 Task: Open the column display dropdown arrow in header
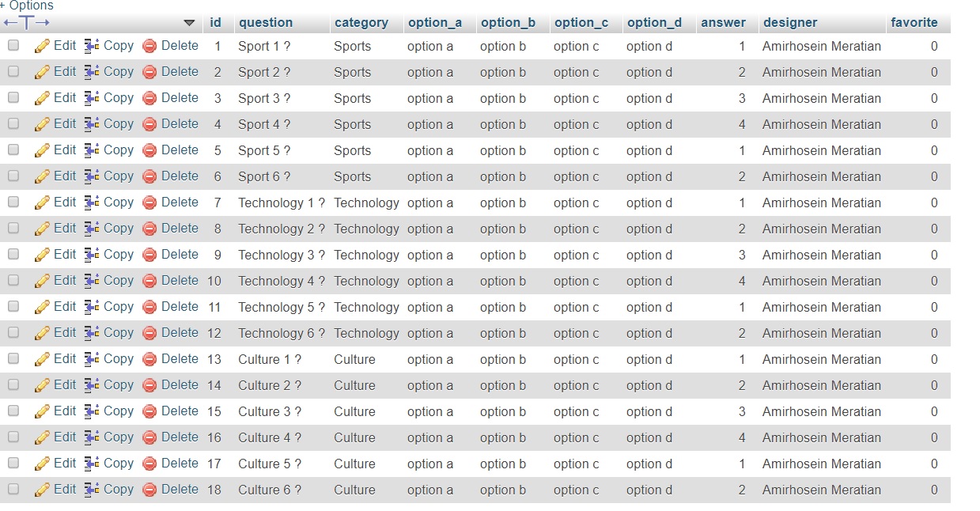coord(189,23)
